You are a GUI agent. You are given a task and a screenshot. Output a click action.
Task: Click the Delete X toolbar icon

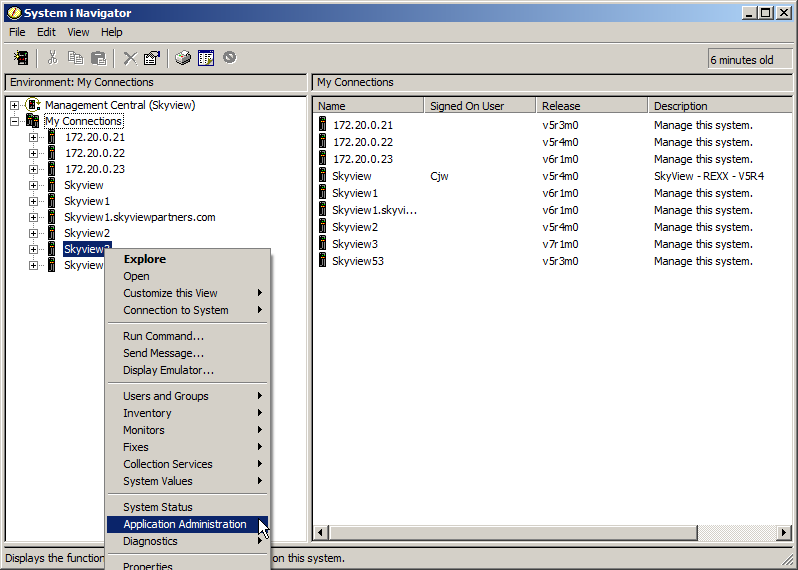(130, 58)
